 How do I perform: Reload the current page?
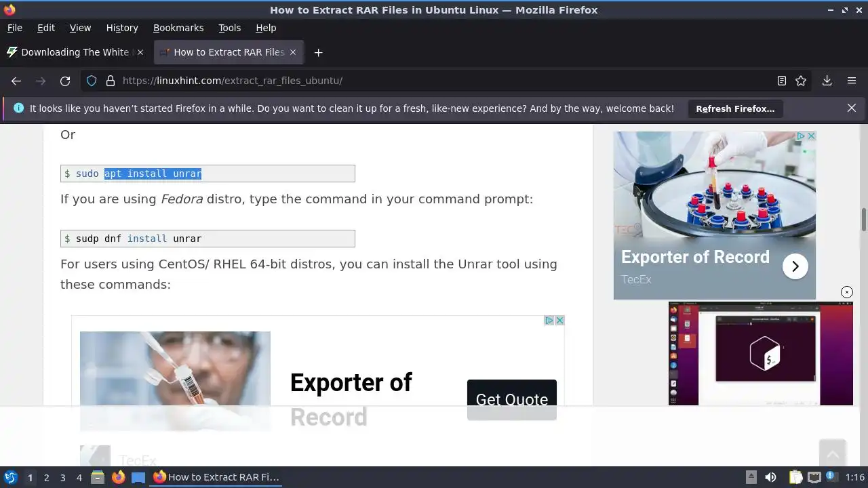pyautogui.click(x=65, y=81)
